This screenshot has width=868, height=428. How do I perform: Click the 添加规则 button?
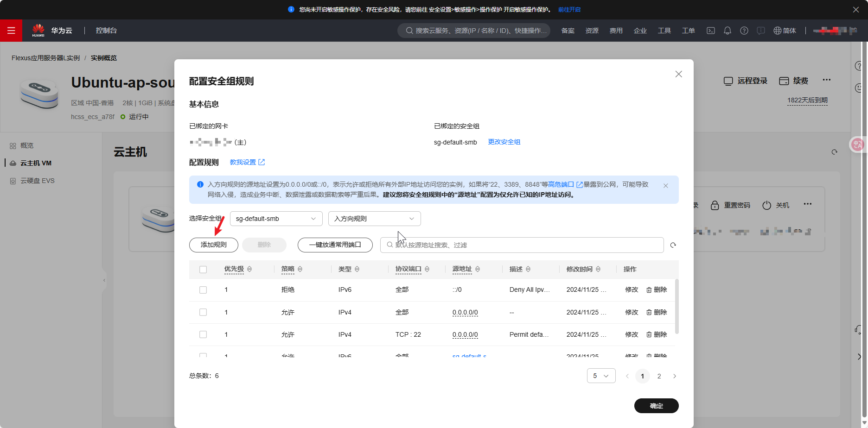pyautogui.click(x=214, y=245)
